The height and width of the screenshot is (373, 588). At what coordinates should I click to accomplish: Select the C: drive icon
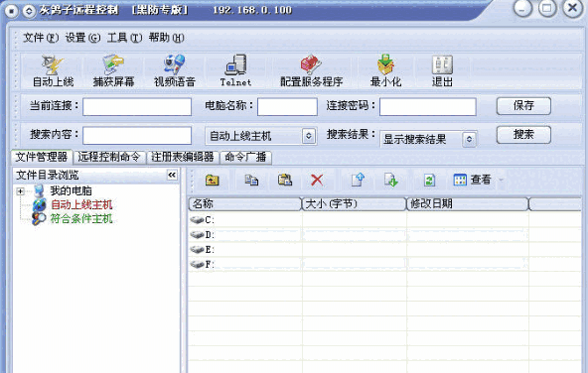tap(197, 219)
